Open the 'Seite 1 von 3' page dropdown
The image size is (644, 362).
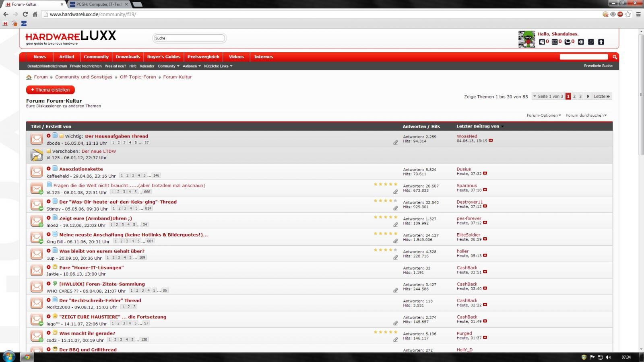pos(547,97)
